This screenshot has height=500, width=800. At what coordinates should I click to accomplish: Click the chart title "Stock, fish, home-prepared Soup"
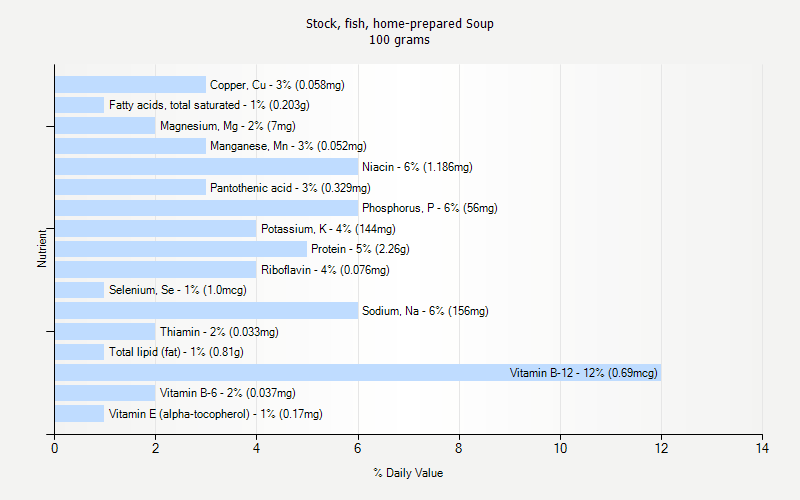click(x=399, y=24)
